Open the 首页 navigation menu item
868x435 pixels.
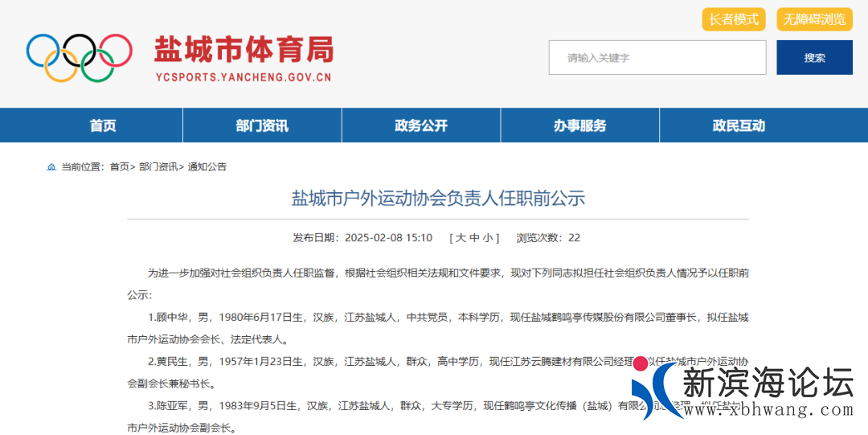tap(103, 125)
